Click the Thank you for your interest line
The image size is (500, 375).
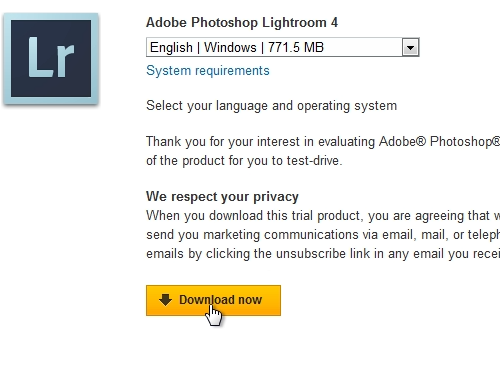323,142
